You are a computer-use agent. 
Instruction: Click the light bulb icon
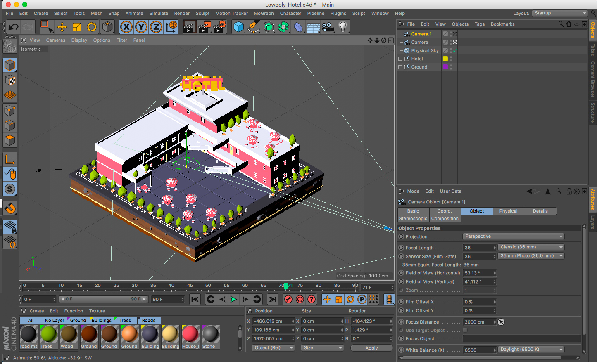pos(343,27)
